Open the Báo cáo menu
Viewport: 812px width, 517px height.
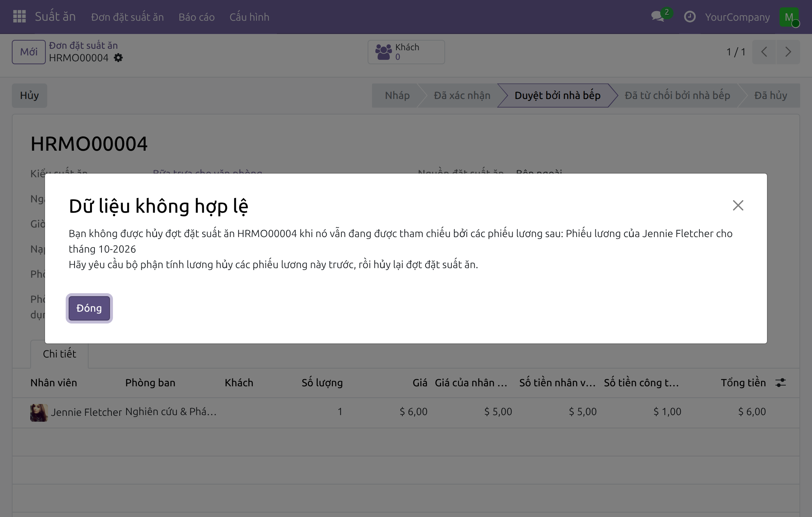[x=196, y=17]
